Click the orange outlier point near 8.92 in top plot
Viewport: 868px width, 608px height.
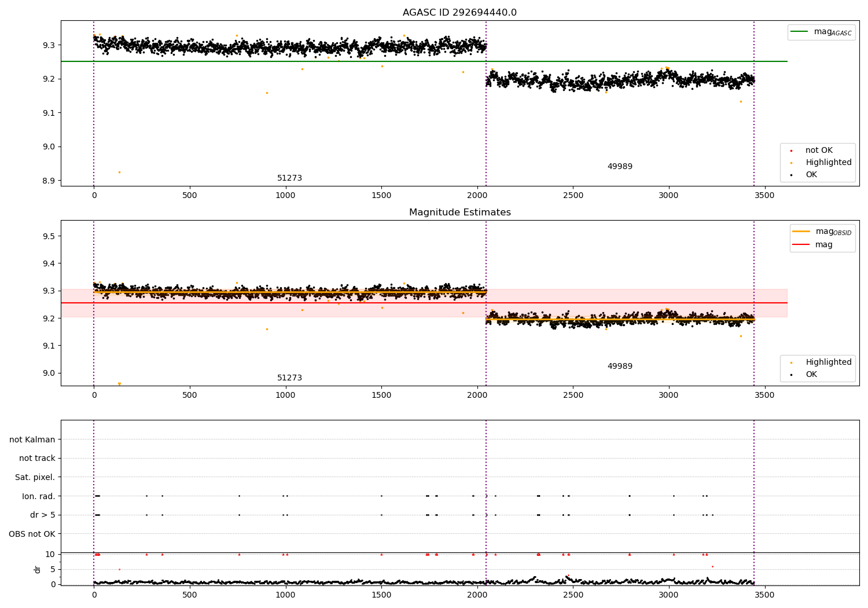click(119, 172)
